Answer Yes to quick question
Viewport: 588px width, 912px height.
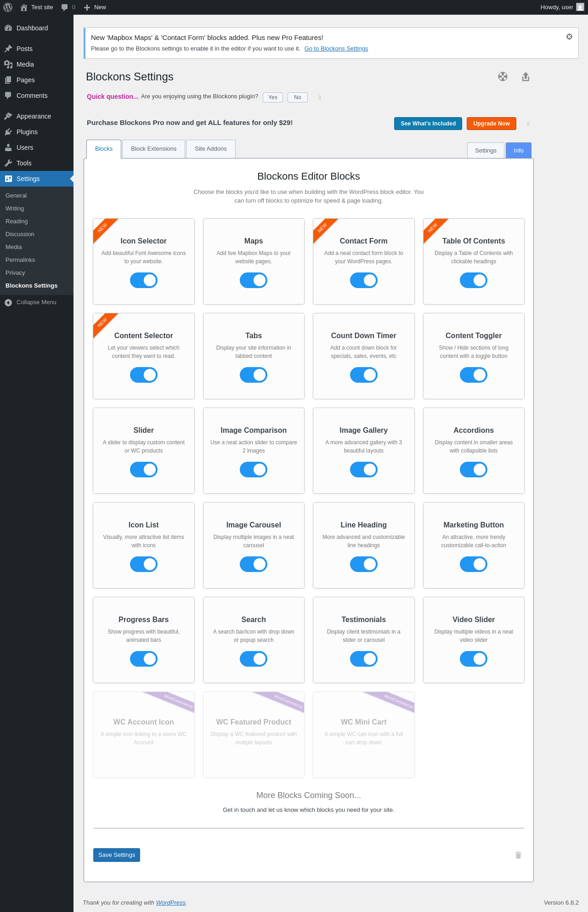273,97
